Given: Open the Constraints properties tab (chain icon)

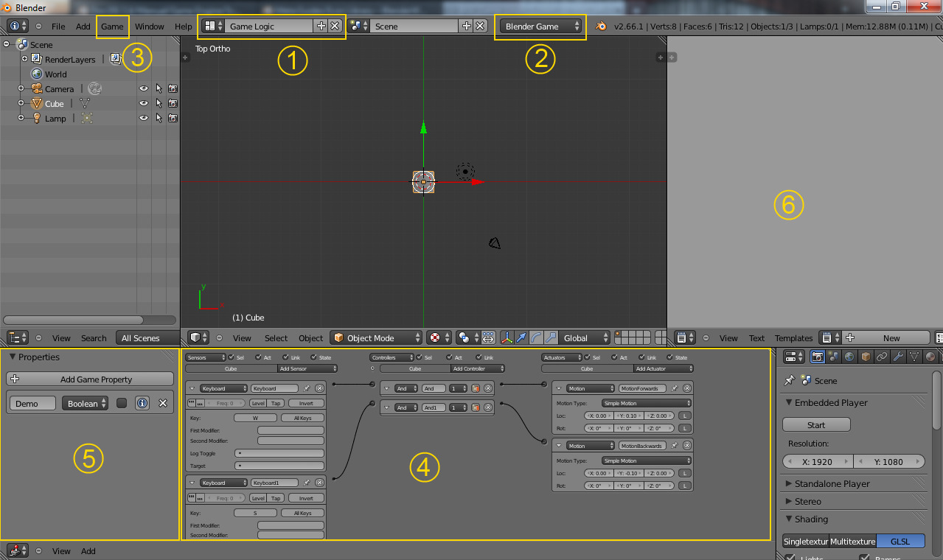Looking at the screenshot, I should 881,357.
